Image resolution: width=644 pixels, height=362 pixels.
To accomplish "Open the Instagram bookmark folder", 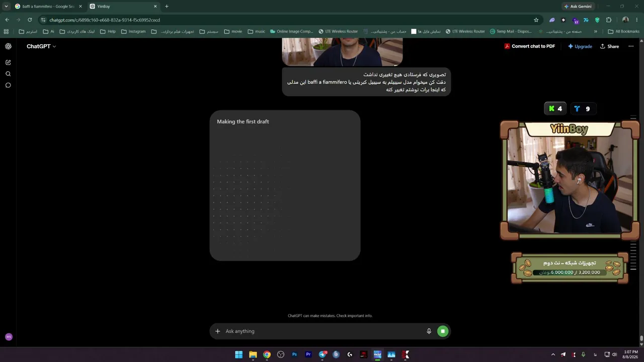I will pyautogui.click(x=133, y=31).
